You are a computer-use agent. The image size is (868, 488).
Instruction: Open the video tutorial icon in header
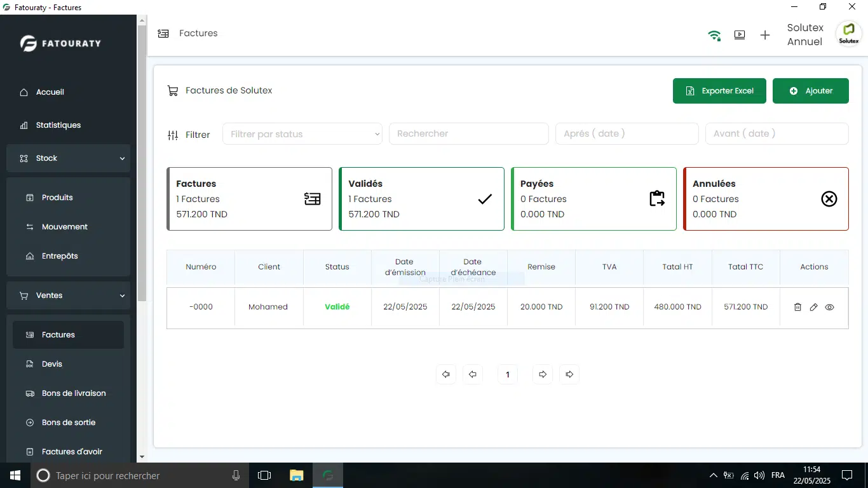coord(739,36)
